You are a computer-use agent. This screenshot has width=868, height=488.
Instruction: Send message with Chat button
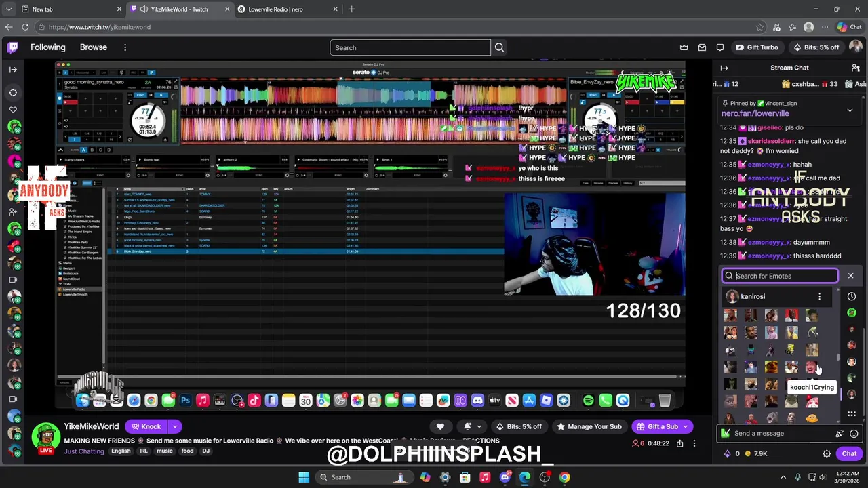[x=849, y=453]
